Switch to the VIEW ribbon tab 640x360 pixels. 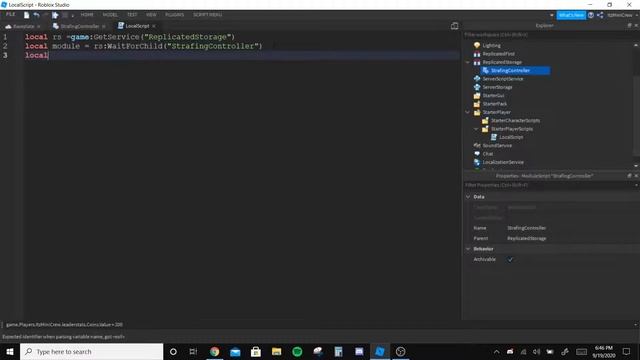[151, 15]
